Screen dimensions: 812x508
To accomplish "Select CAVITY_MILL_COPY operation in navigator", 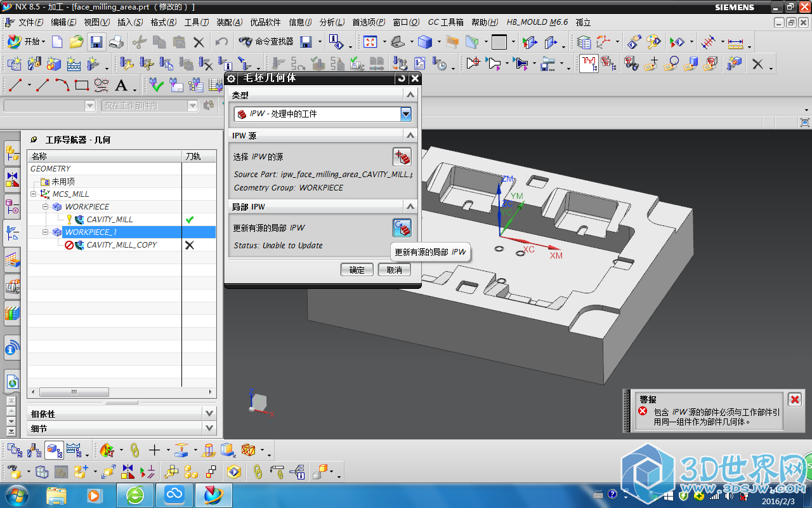I will point(122,245).
